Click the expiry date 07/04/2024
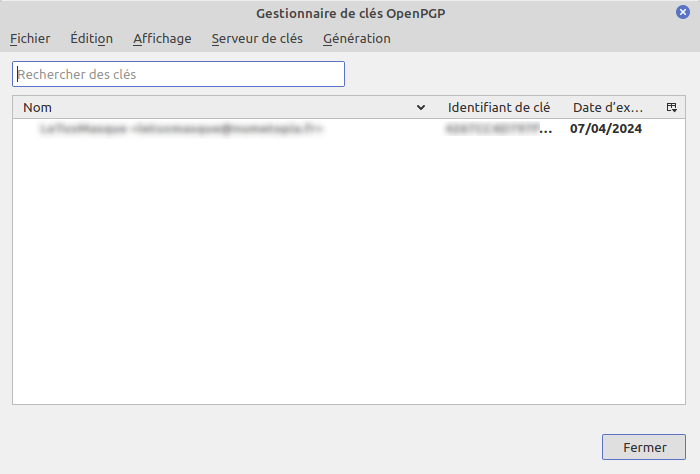 [606, 129]
